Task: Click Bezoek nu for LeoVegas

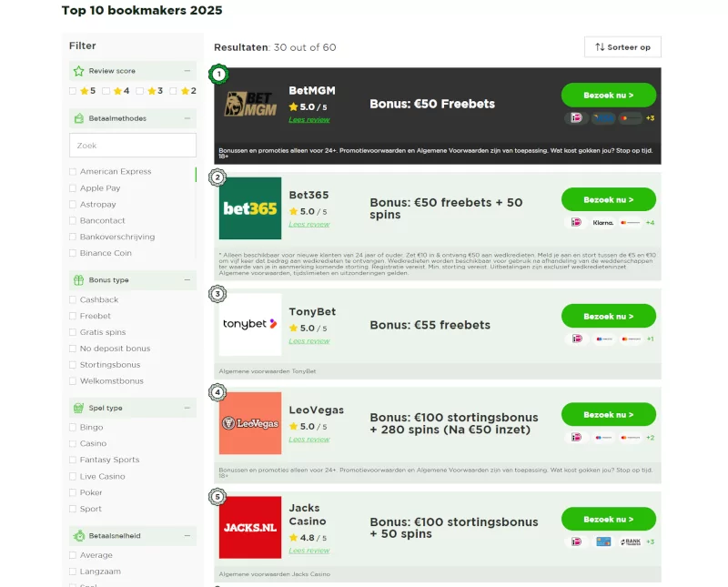Action: 609,415
